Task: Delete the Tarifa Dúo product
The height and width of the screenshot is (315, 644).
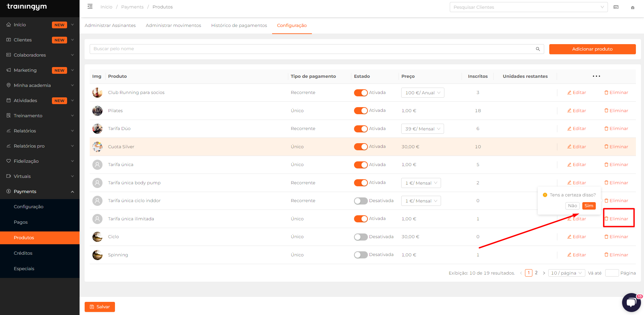Action: [616, 129]
